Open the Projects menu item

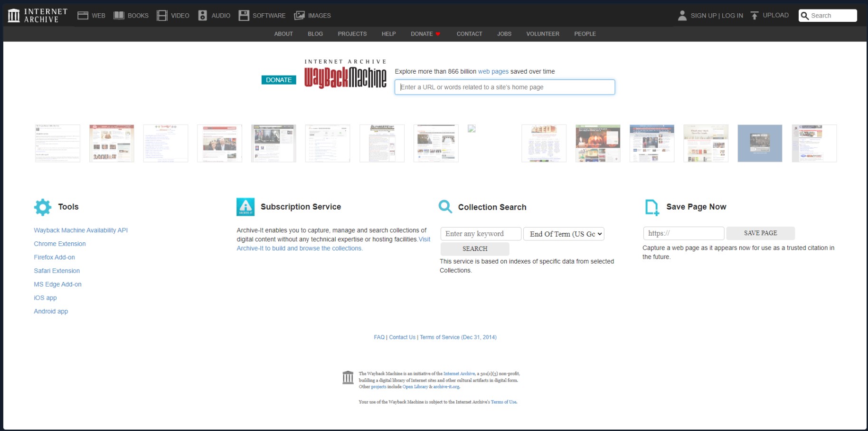(x=352, y=34)
